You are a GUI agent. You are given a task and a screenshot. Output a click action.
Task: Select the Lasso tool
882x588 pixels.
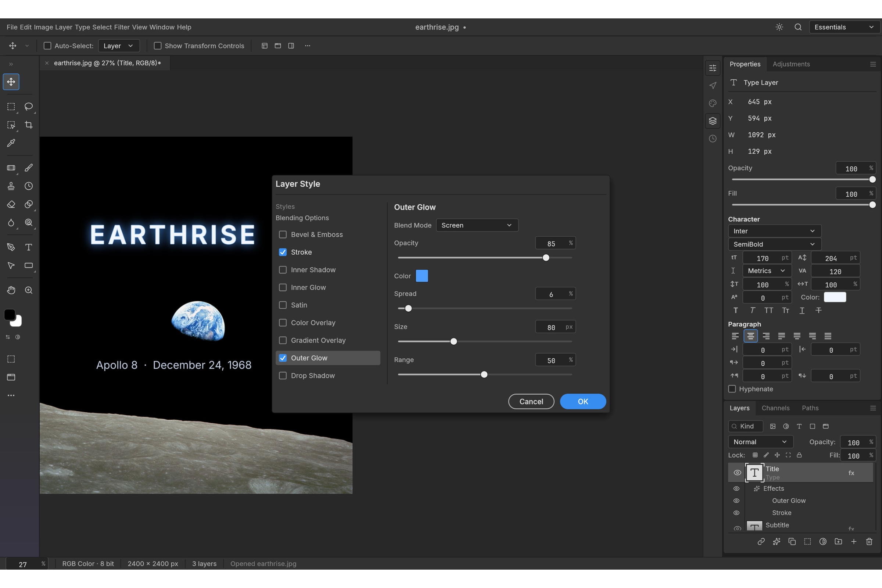(29, 107)
